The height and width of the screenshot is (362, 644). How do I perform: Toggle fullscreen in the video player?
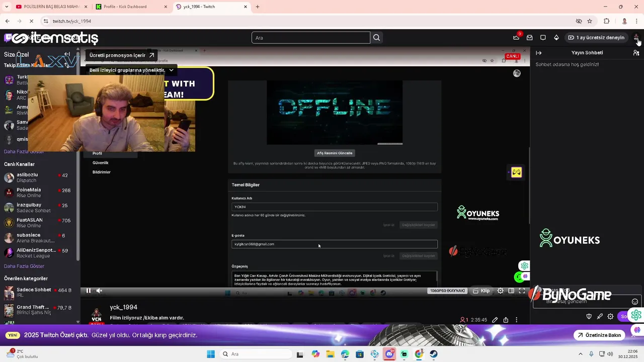pos(522,291)
